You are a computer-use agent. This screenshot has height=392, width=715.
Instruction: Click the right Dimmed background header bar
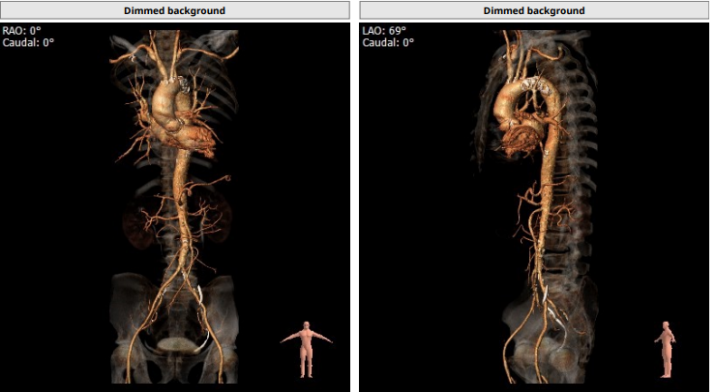[x=534, y=10]
